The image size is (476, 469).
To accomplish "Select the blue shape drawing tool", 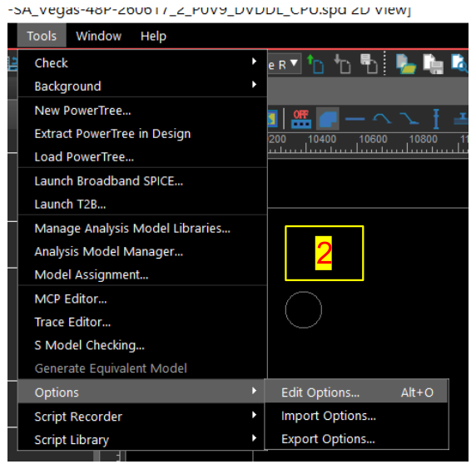I will [328, 119].
